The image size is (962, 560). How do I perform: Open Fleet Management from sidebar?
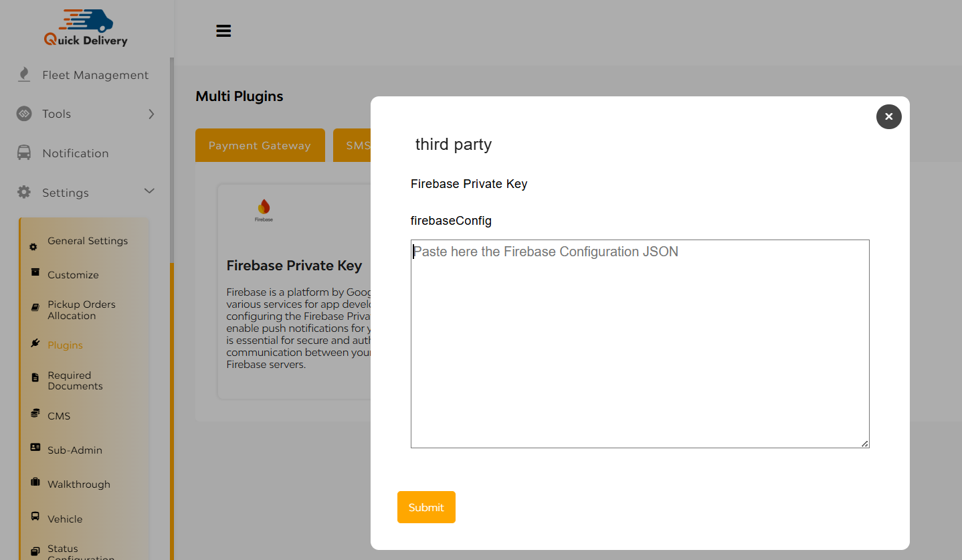(x=95, y=75)
